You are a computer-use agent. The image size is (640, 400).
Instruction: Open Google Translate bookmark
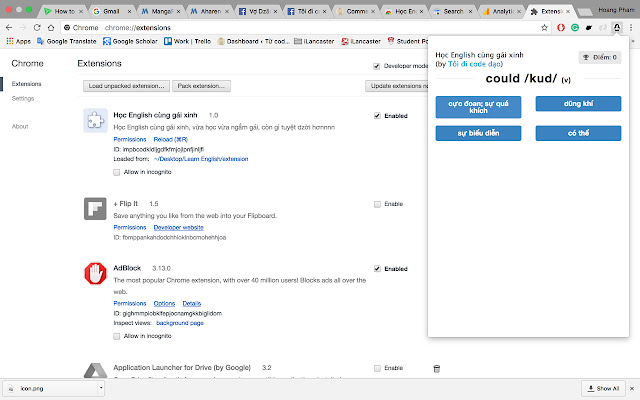pos(67,41)
